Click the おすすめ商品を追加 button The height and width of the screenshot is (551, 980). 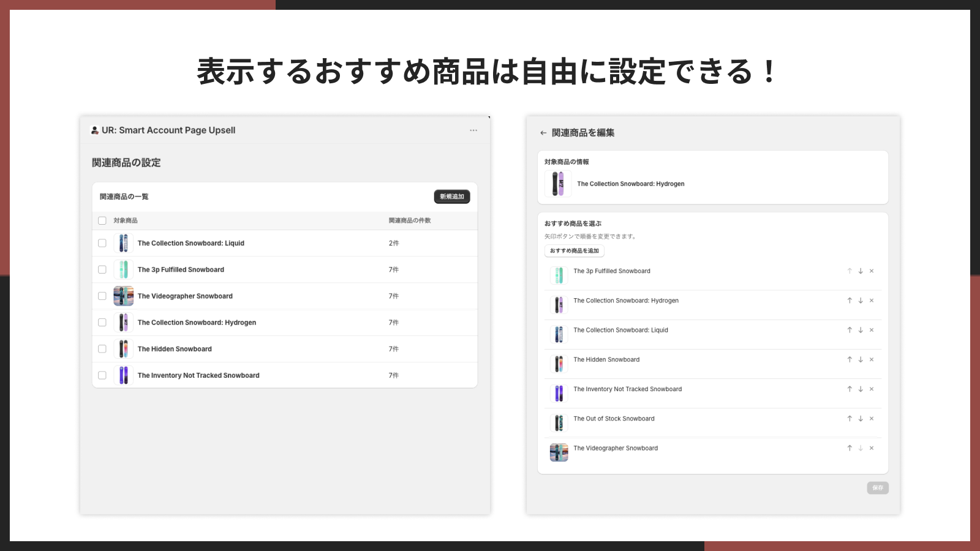575,251
